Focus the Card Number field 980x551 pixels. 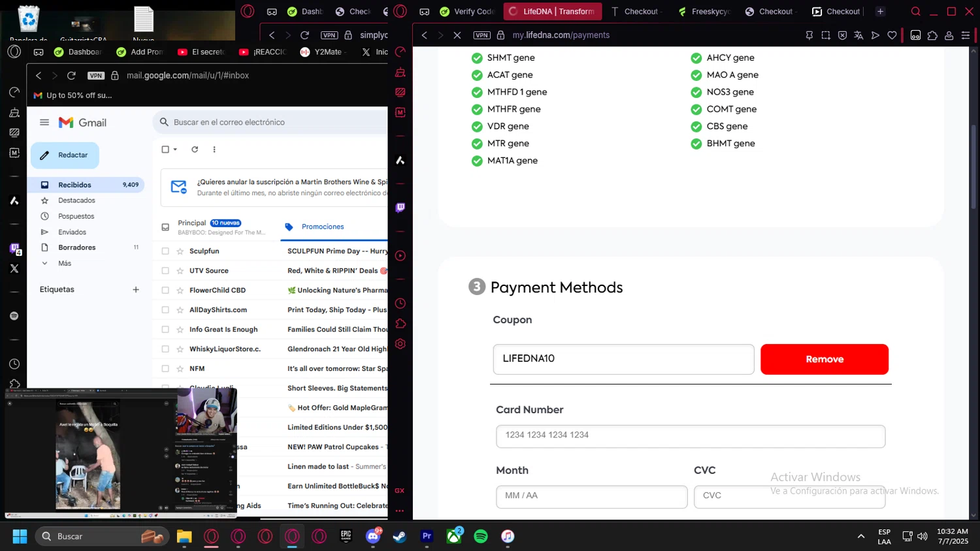pyautogui.click(x=691, y=436)
